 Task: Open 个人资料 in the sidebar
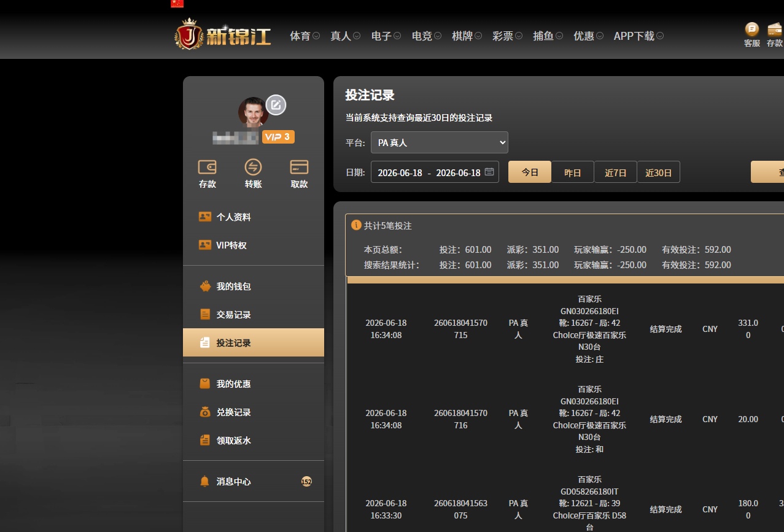(253, 217)
